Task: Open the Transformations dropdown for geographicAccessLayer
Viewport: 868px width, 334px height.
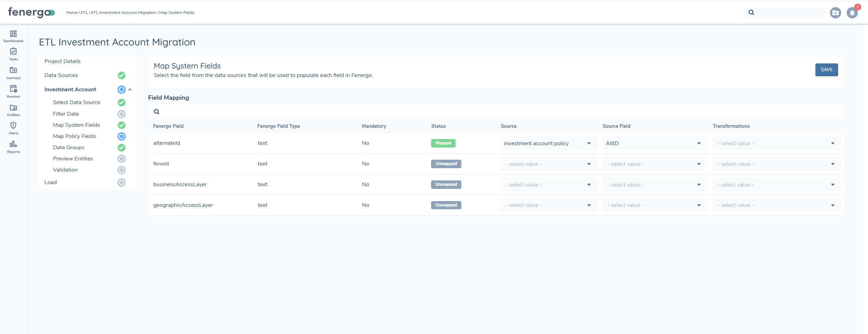Action: point(776,205)
